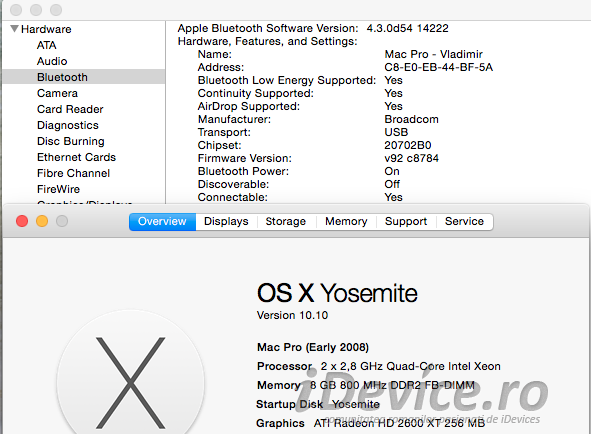Click the Startup Disk Yosemite line
Screen dimensions: 591x434
click(318, 404)
